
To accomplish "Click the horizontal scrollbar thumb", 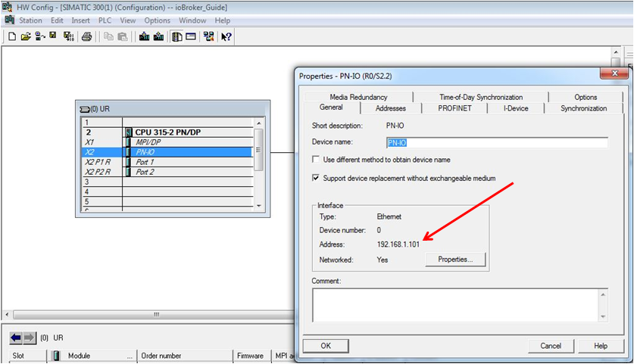I will [x=157, y=314].
